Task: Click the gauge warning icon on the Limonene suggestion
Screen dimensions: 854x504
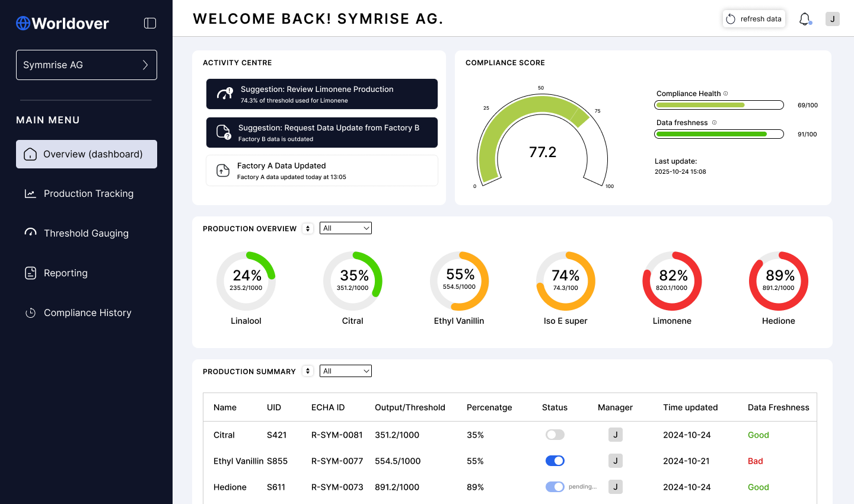Action: point(225,94)
